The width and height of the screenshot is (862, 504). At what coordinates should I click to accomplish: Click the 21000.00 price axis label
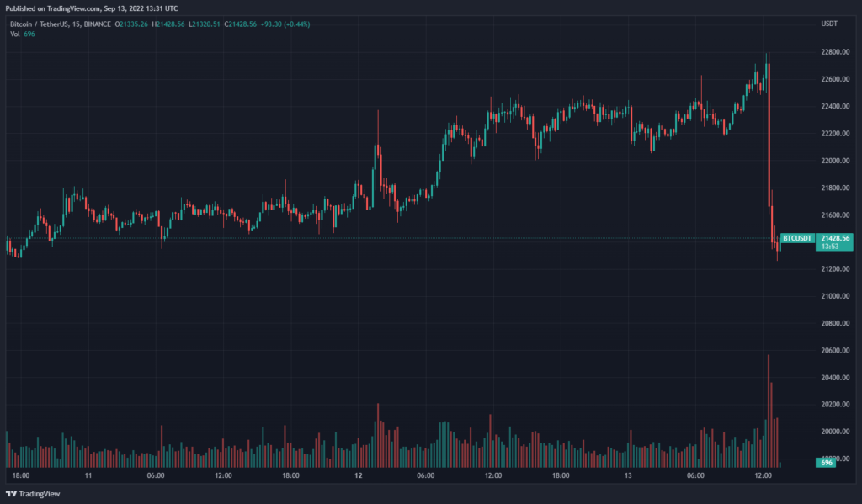[834, 296]
